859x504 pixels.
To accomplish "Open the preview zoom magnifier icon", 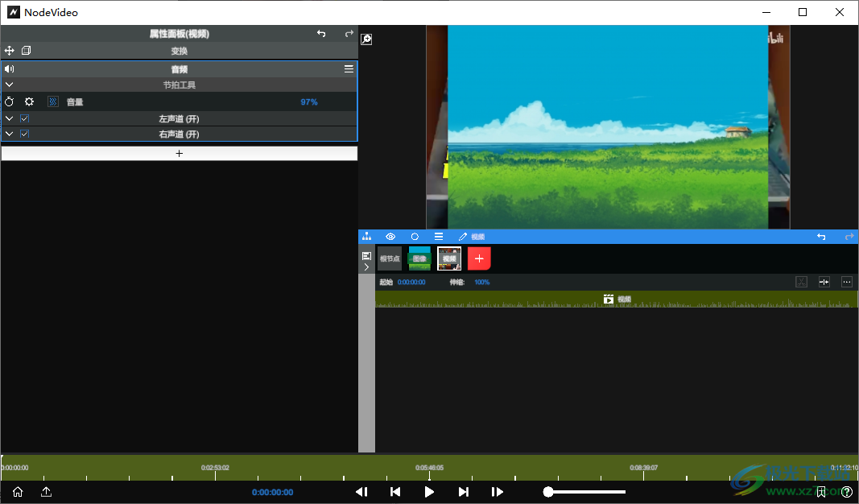I will click(x=366, y=39).
